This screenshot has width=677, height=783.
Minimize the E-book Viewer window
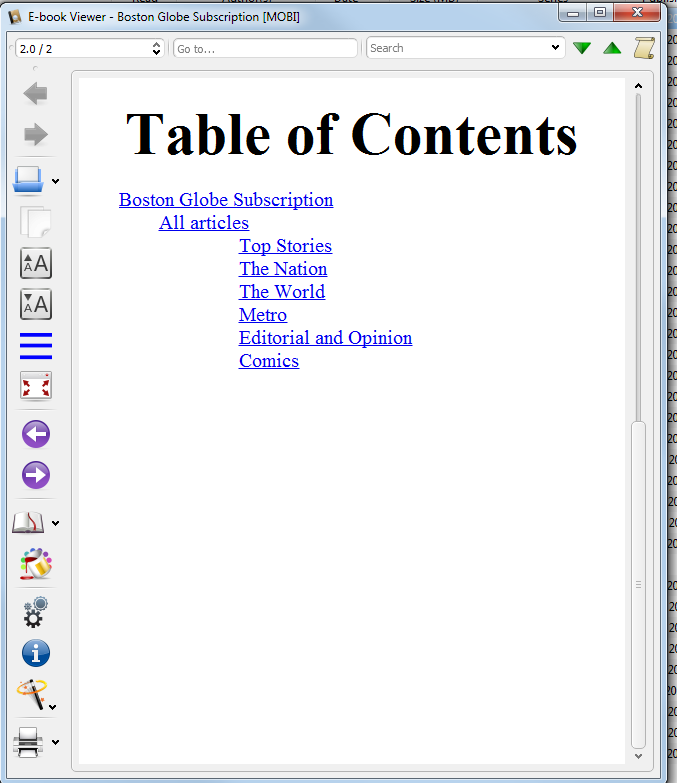[573, 12]
